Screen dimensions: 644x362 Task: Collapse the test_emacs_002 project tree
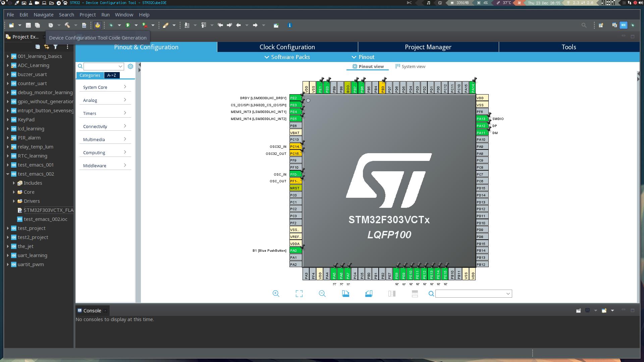[x=8, y=174]
